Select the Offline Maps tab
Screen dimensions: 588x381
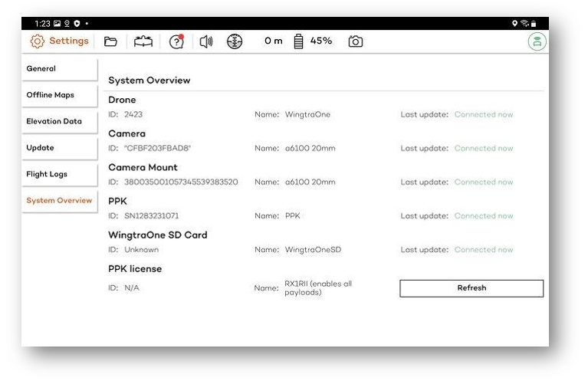pos(59,95)
